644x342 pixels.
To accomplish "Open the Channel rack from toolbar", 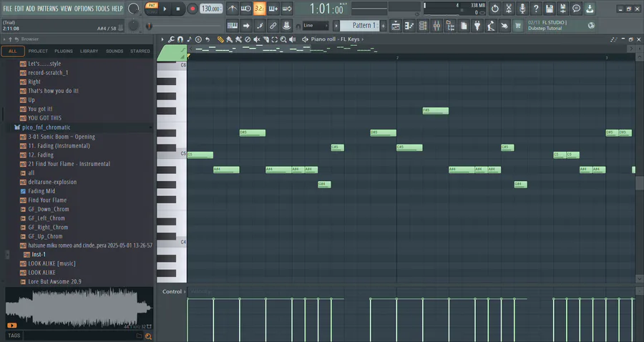I will point(423,26).
